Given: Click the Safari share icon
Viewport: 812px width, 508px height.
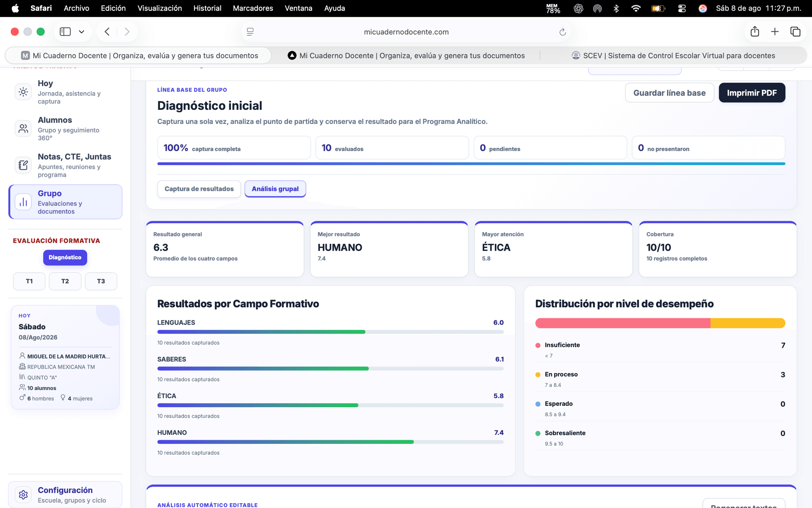Looking at the screenshot, I should 755,31.
